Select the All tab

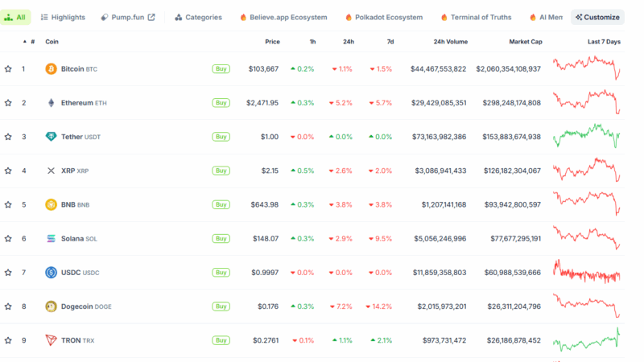pyautogui.click(x=15, y=17)
